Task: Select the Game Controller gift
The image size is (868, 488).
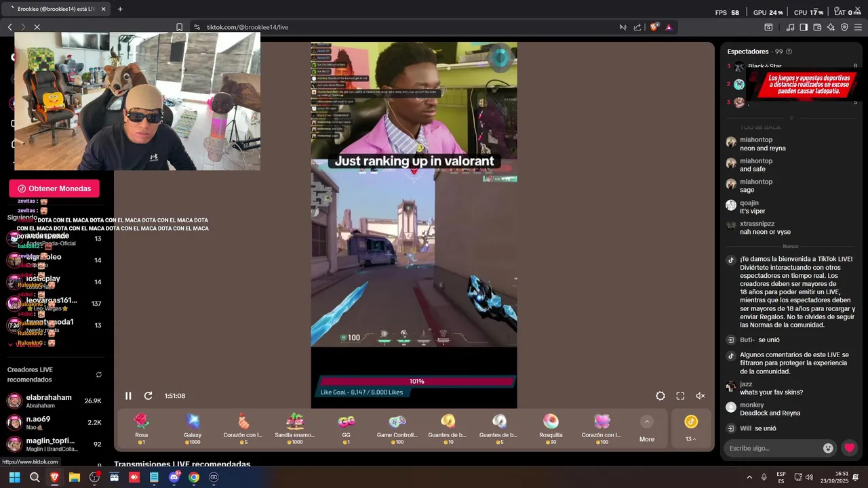Action: [x=397, y=429]
